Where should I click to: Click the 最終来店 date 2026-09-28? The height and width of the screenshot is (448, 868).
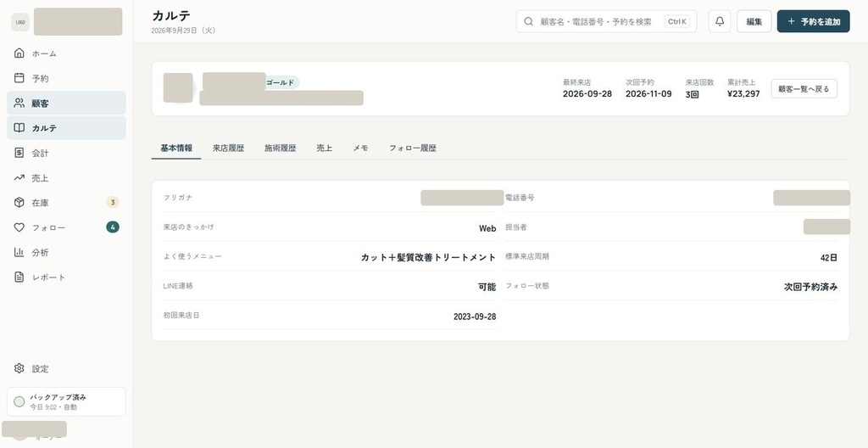coord(587,93)
